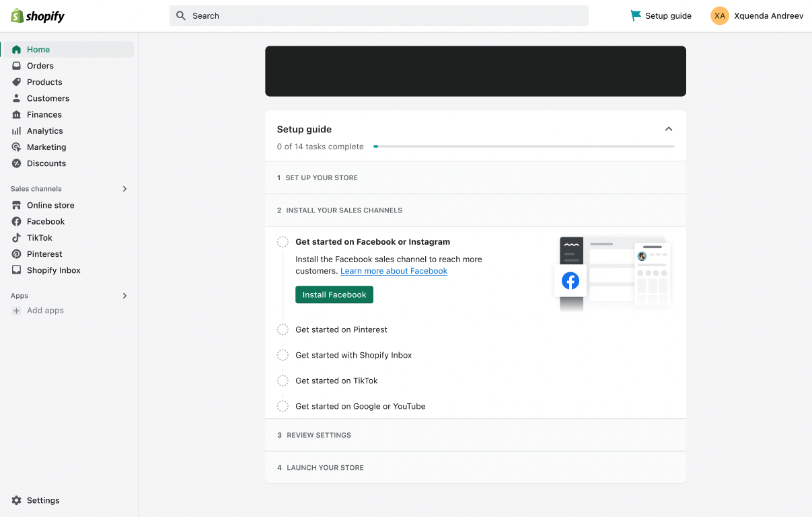Click the plus icon beside Add apps
This screenshot has height=517, width=812.
17,311
